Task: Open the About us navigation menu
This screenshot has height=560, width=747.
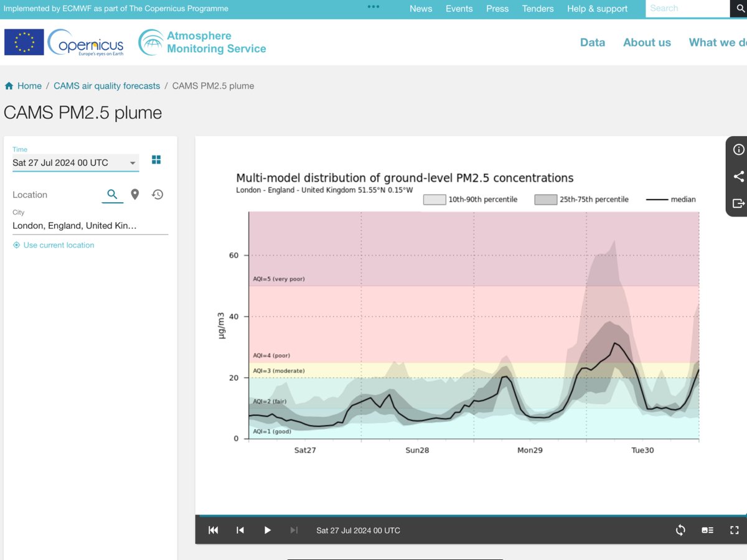Action: [x=647, y=42]
